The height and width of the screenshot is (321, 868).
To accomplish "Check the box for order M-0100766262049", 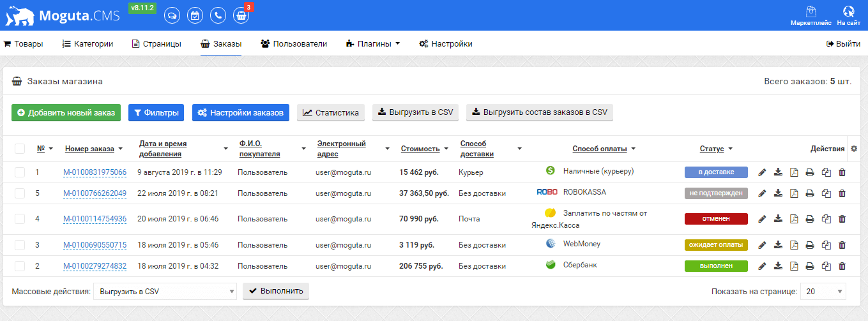I will point(20,193).
